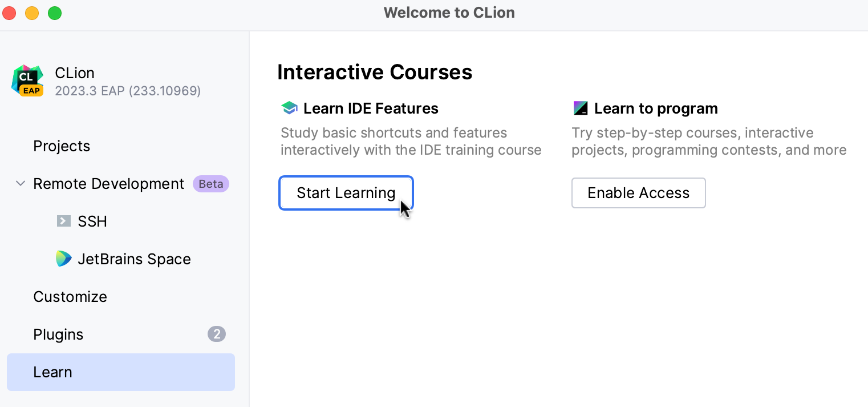Viewport: 868px width, 407px height.
Task: Open SSH connection settings from sidebar
Action: click(91, 221)
